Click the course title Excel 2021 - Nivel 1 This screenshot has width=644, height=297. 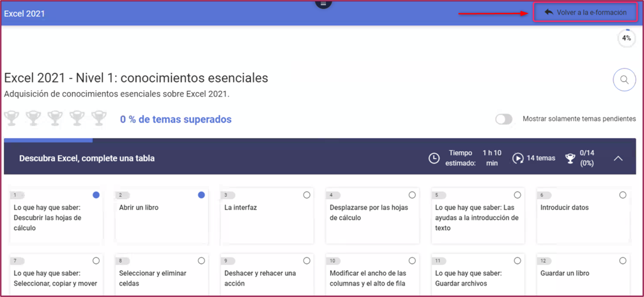point(136,78)
